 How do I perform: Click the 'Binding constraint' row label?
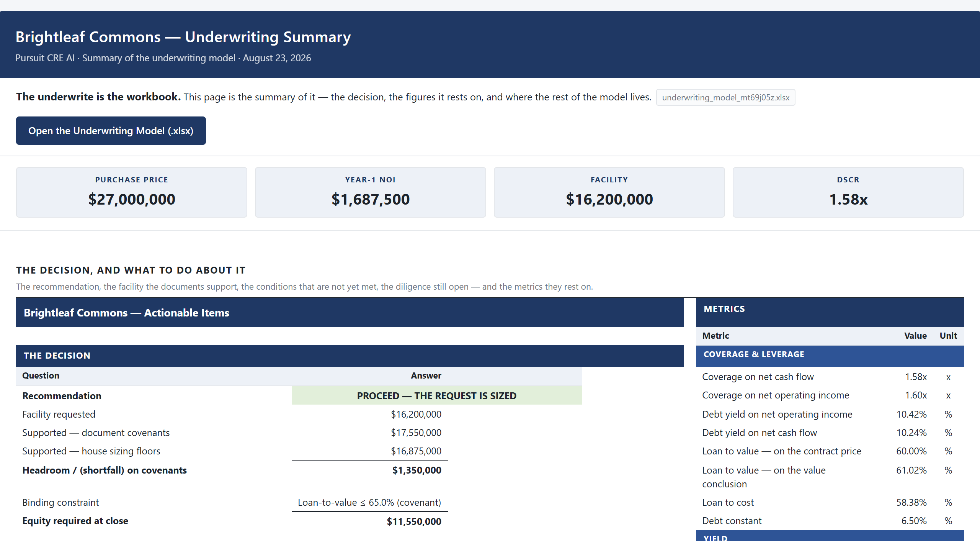click(60, 502)
